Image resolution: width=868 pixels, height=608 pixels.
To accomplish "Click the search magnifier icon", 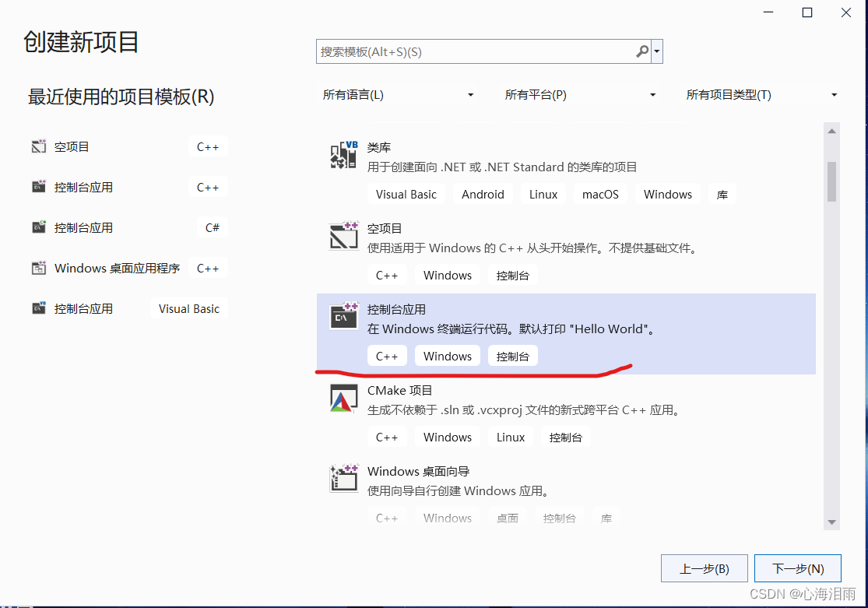I will click(642, 51).
